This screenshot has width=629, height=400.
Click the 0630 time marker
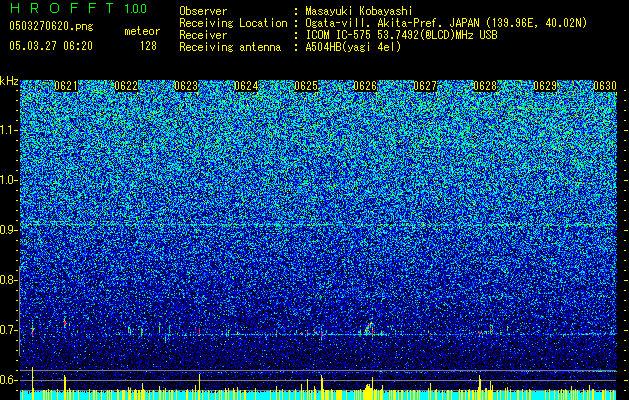tap(605, 86)
